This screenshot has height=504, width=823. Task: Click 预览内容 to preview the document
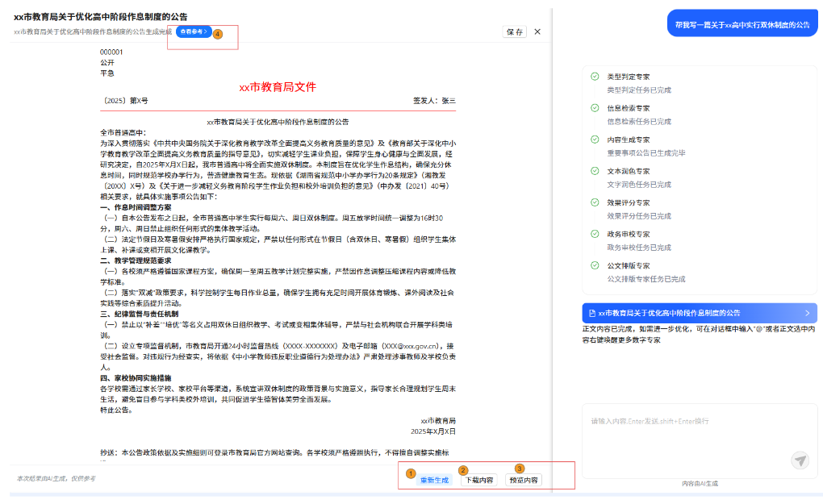524,480
